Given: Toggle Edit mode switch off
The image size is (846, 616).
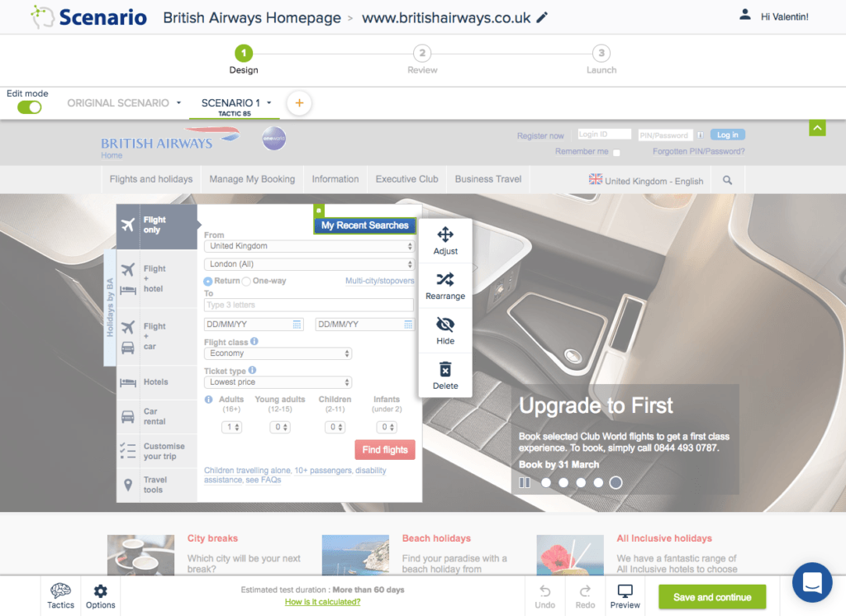Looking at the screenshot, I should click(29, 107).
